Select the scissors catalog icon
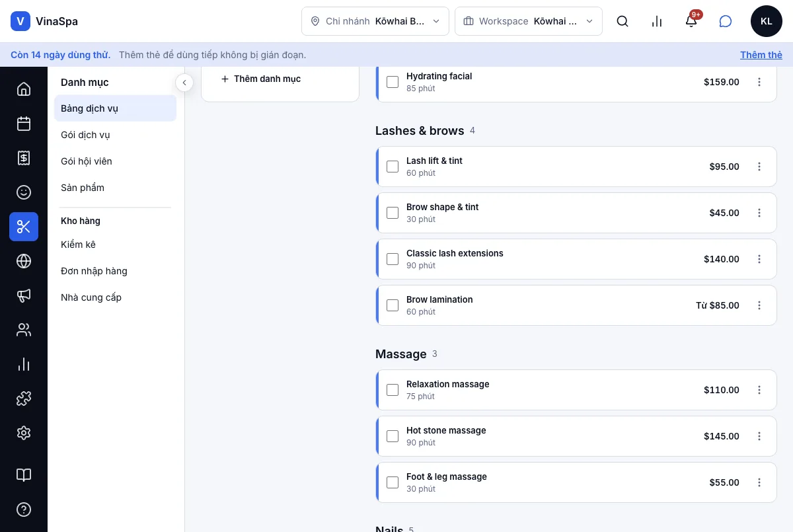 (24, 227)
